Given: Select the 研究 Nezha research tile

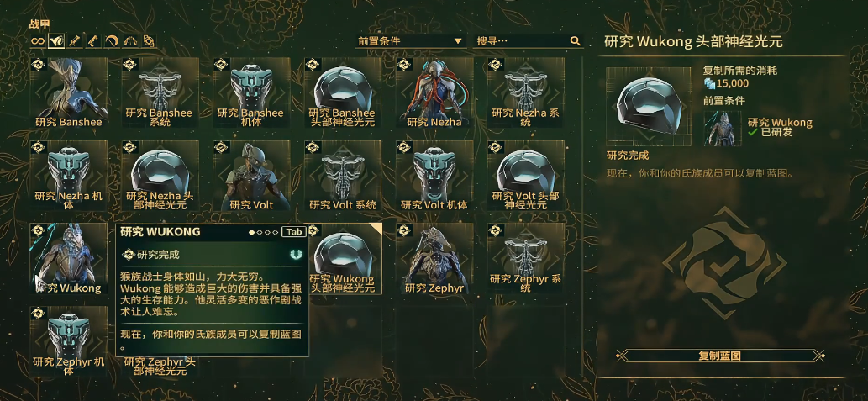Looking at the screenshot, I should tap(434, 92).
